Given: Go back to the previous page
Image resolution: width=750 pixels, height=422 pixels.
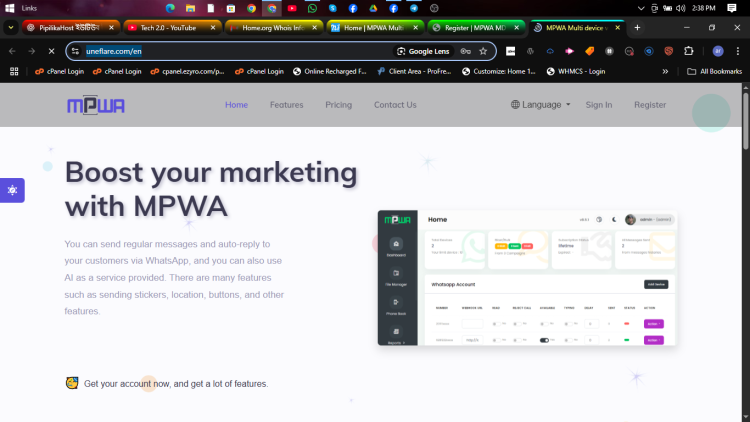Looking at the screenshot, I should pyautogui.click(x=12, y=51).
